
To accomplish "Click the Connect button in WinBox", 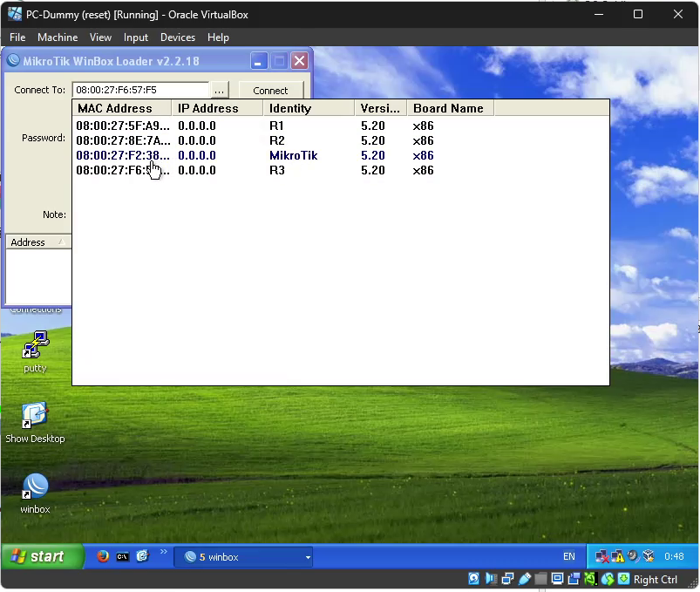I will (x=270, y=90).
